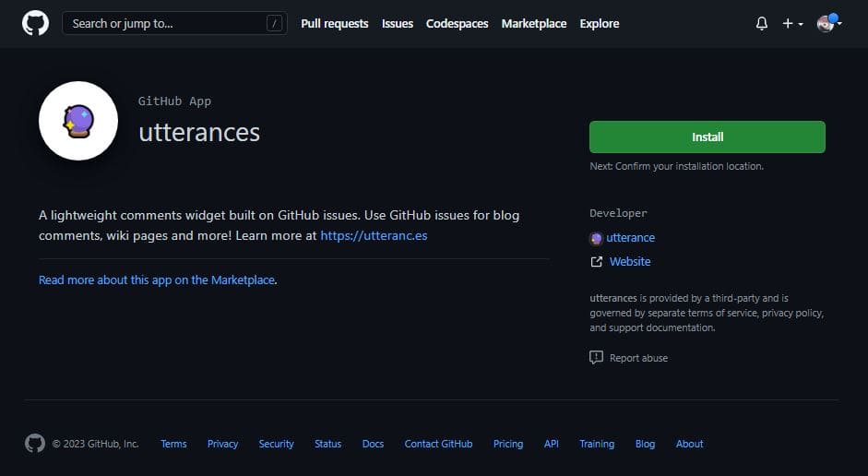Open the About footer link

689,444
